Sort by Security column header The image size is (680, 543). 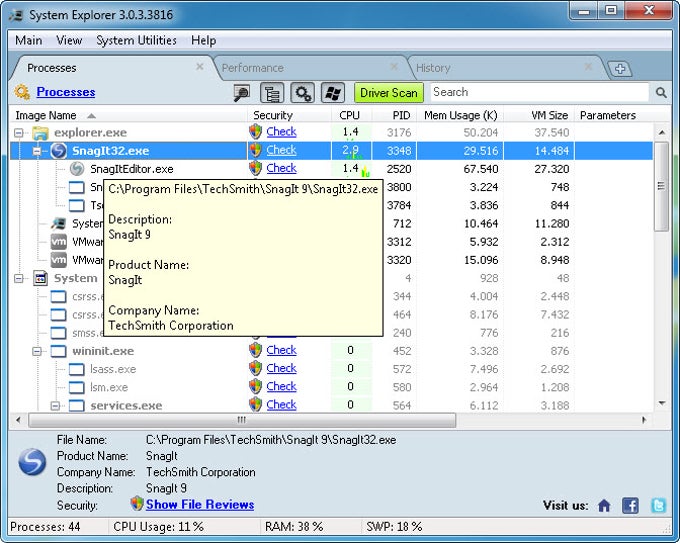[289, 115]
